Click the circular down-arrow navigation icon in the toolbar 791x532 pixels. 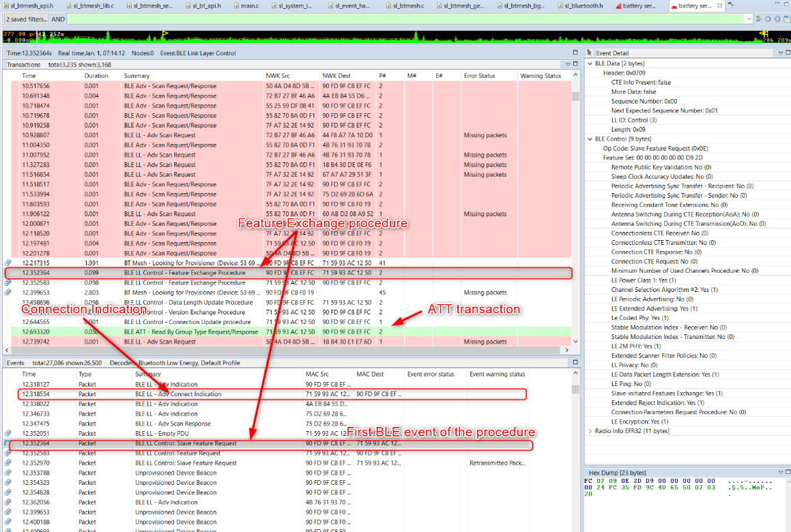[768, 19]
